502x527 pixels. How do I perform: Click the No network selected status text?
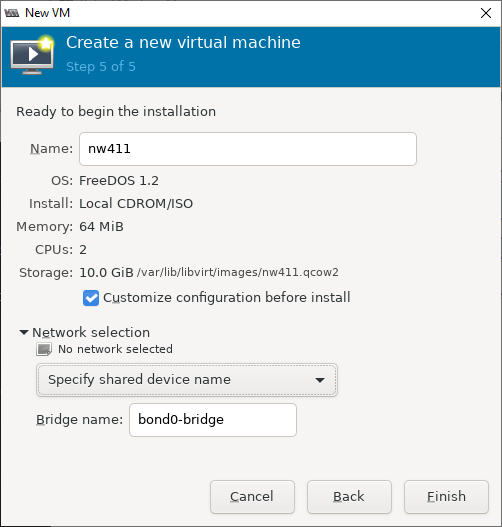pos(115,349)
